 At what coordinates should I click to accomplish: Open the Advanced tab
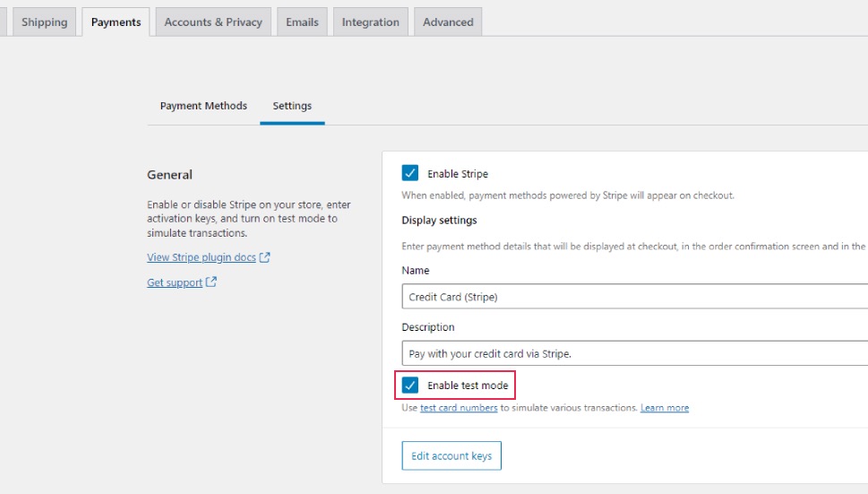pos(448,22)
